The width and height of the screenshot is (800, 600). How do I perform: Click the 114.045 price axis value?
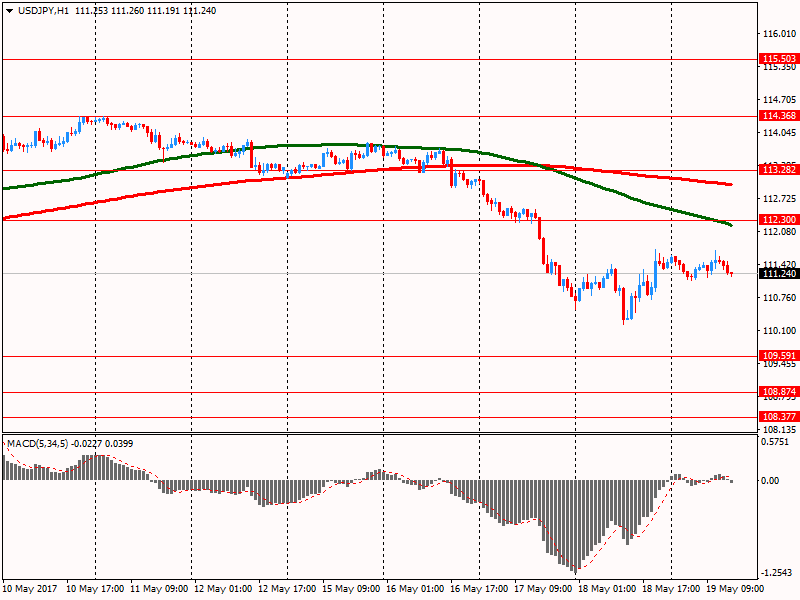[779, 133]
